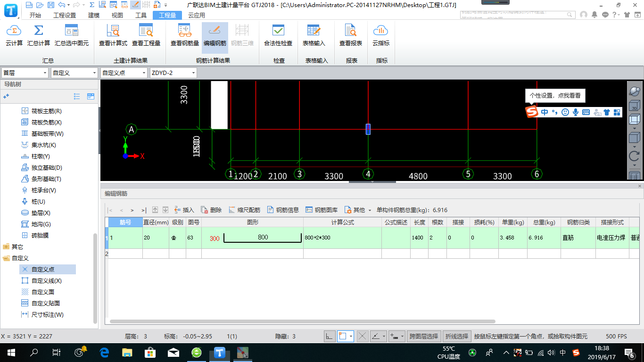Screen dimensions: 644x362
Task: Select 集水坑(K) in navigation tree
Action: [x=43, y=145]
